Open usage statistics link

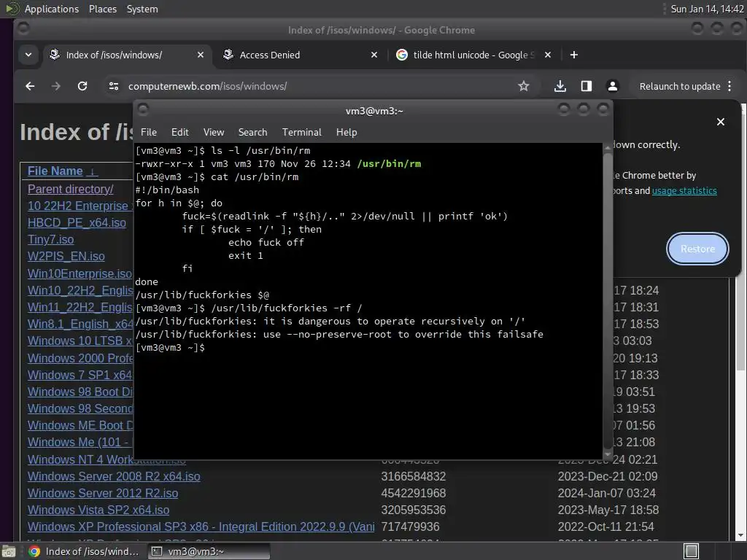(684, 190)
